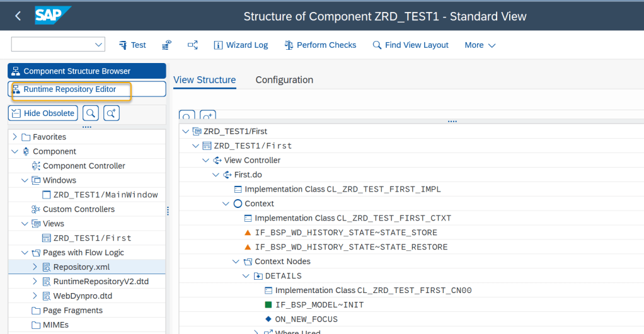This screenshot has width=644, height=334.
Task: Select the View Structure tab
Action: [x=204, y=80]
